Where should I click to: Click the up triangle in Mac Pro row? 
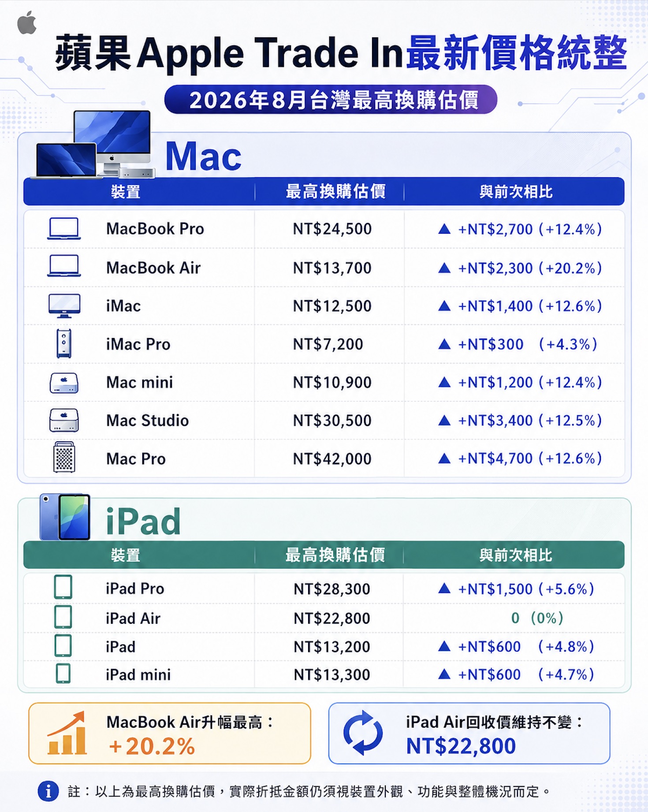(x=444, y=458)
